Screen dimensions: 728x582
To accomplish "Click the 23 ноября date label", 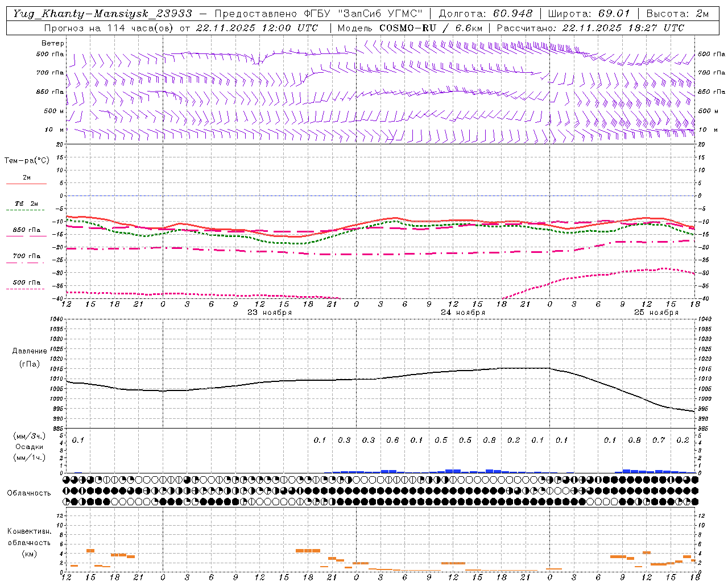I will click(x=270, y=313).
